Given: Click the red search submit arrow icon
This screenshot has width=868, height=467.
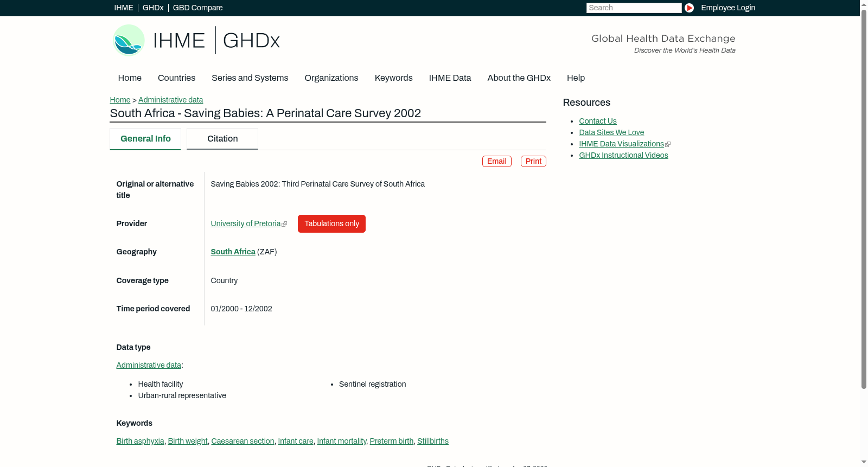Looking at the screenshot, I should click(x=689, y=8).
